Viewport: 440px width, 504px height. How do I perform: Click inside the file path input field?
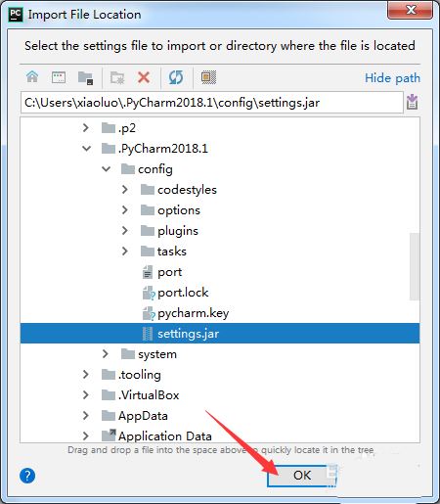pos(212,103)
